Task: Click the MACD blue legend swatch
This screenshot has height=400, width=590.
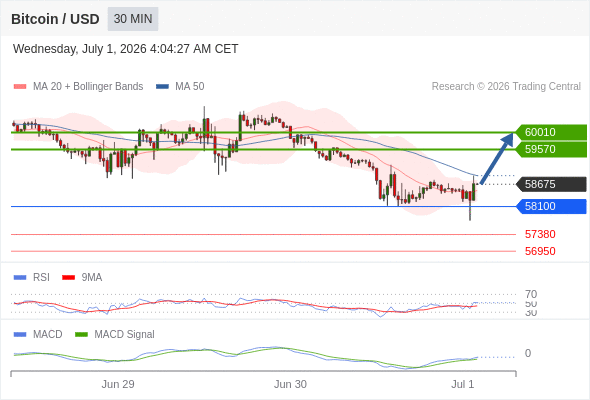Action: tap(20, 335)
